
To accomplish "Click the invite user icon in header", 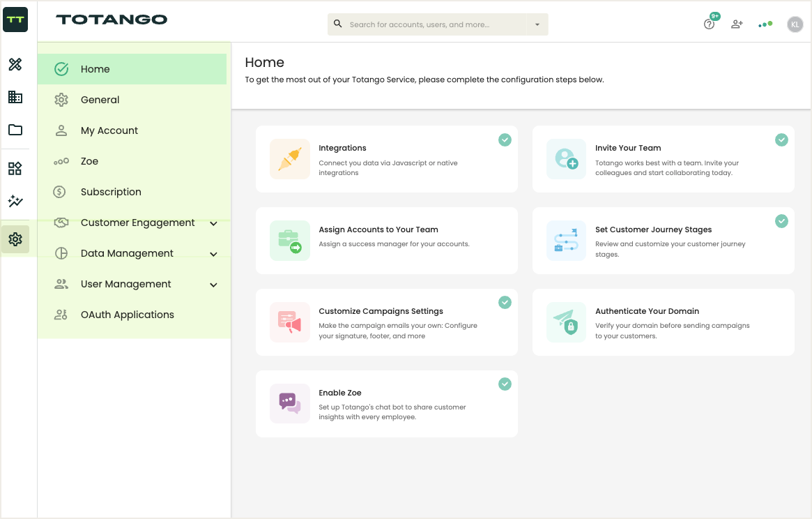I will coord(737,24).
